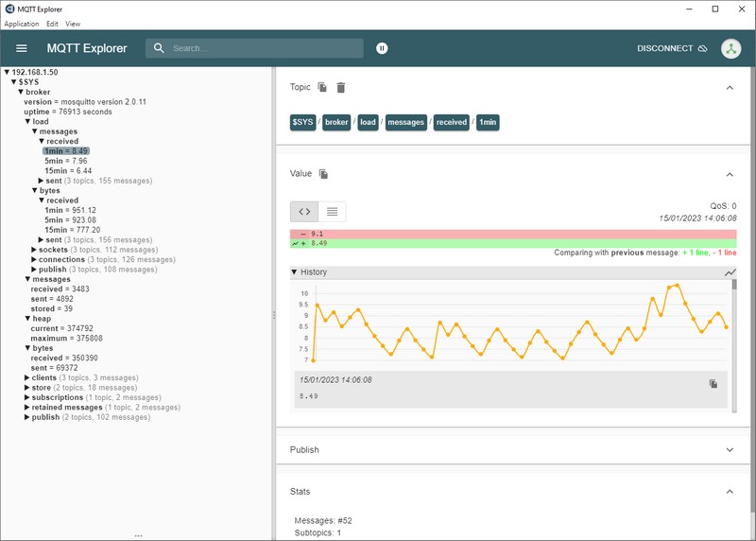756x541 pixels.
Task: Switch to diff view of the value
Action: (304, 211)
